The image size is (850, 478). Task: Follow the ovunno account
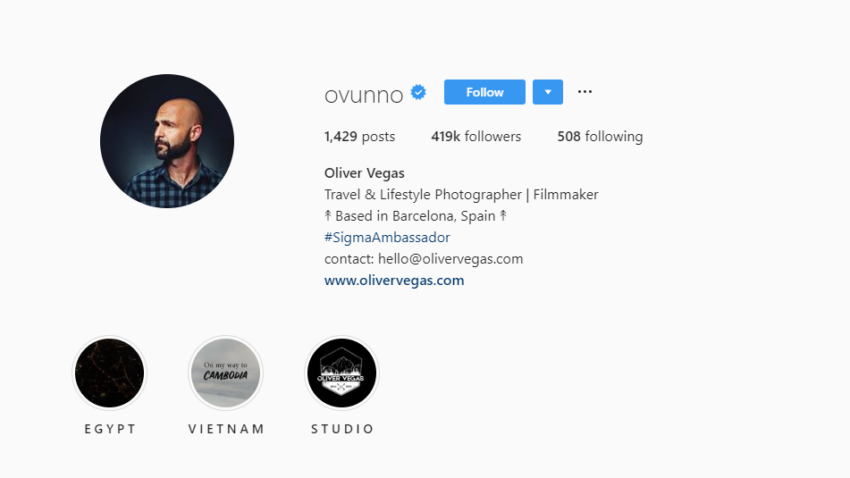[x=484, y=92]
